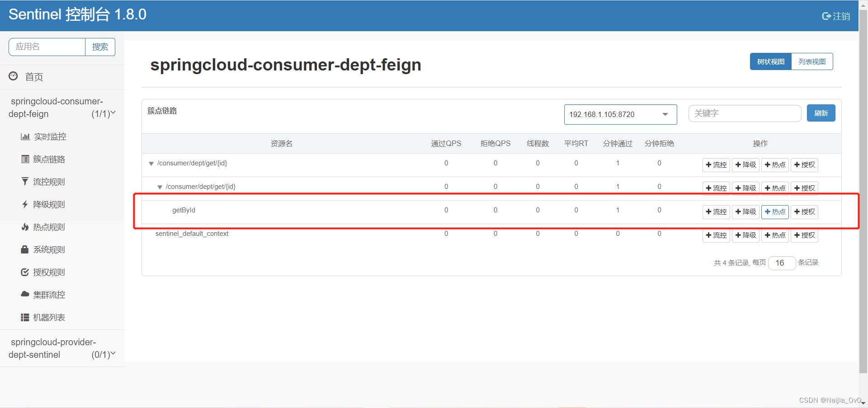Click the logout icon next to 注销
This screenshot has height=408, width=868.
pos(826,16)
